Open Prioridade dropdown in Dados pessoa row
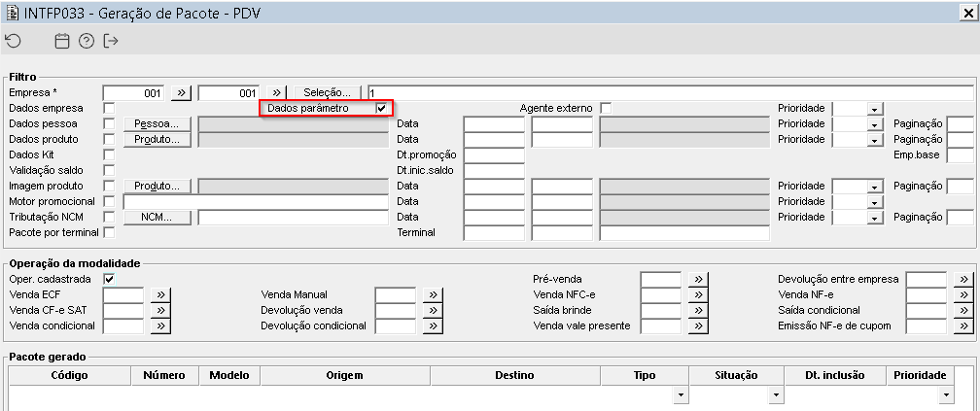Viewport: 980px width, 411px height. (x=875, y=124)
